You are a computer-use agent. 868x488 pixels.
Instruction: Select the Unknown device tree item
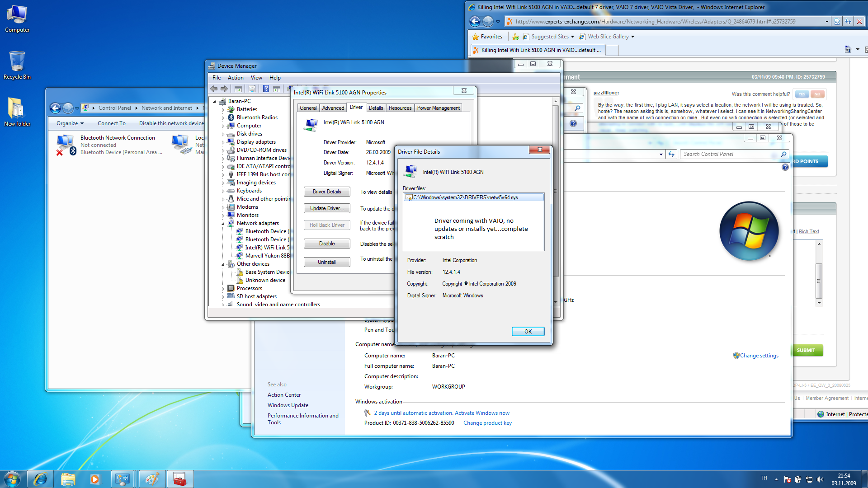(265, 280)
